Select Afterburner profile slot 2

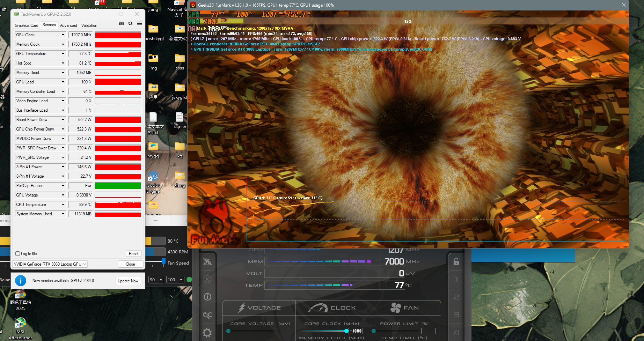(456, 297)
